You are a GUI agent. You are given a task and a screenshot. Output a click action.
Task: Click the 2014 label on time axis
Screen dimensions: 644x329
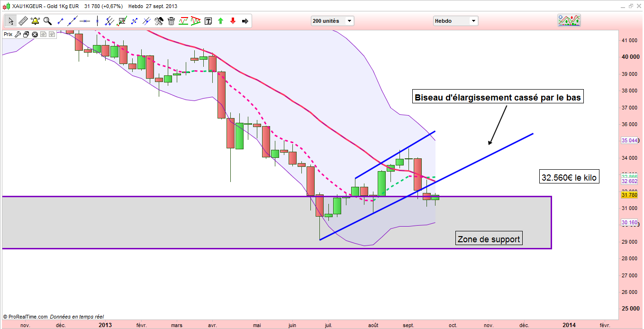pos(569,325)
